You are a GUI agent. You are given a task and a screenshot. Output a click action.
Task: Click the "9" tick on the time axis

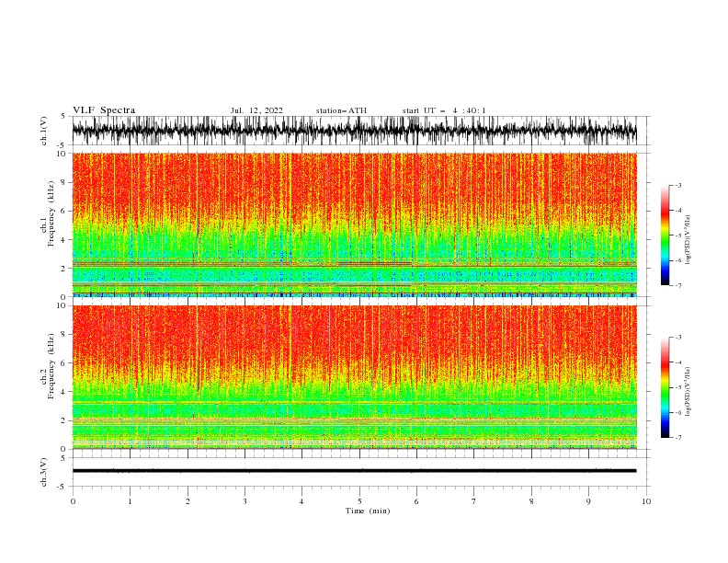[x=588, y=501]
